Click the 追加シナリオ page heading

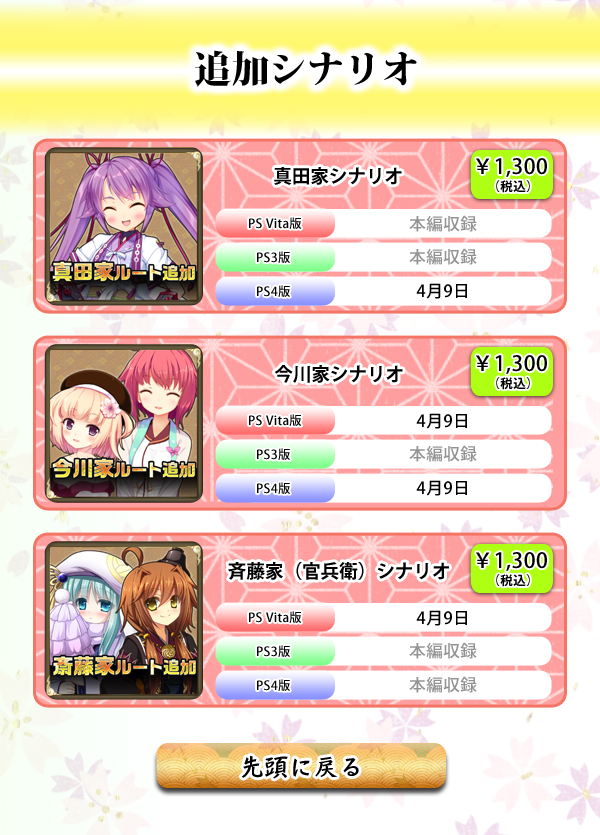pyautogui.click(x=305, y=69)
